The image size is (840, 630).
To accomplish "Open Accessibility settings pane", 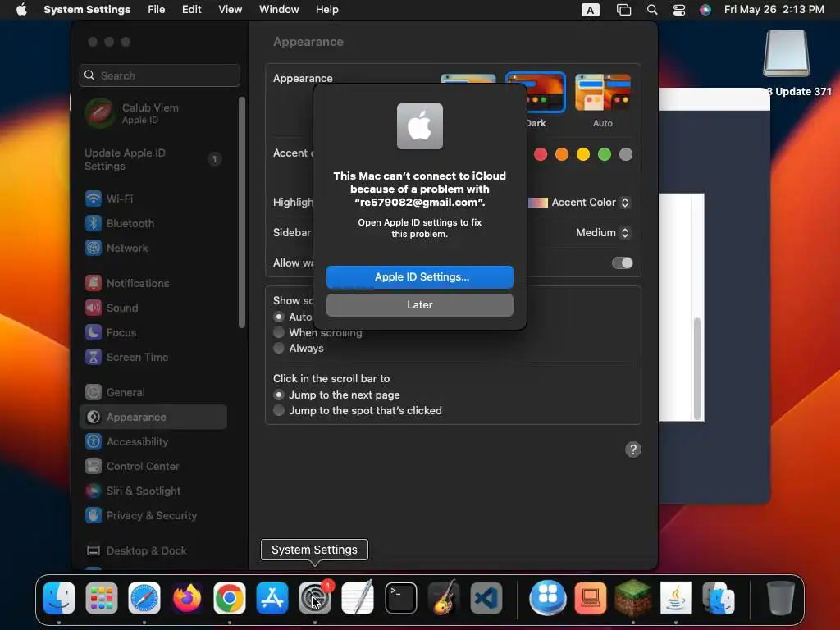I will [x=154, y=441].
